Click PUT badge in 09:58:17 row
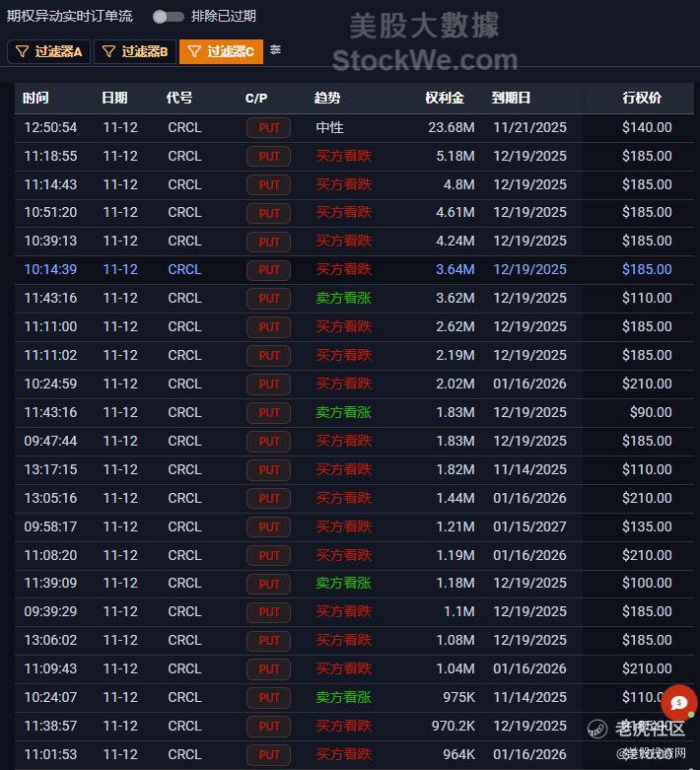 (x=269, y=526)
